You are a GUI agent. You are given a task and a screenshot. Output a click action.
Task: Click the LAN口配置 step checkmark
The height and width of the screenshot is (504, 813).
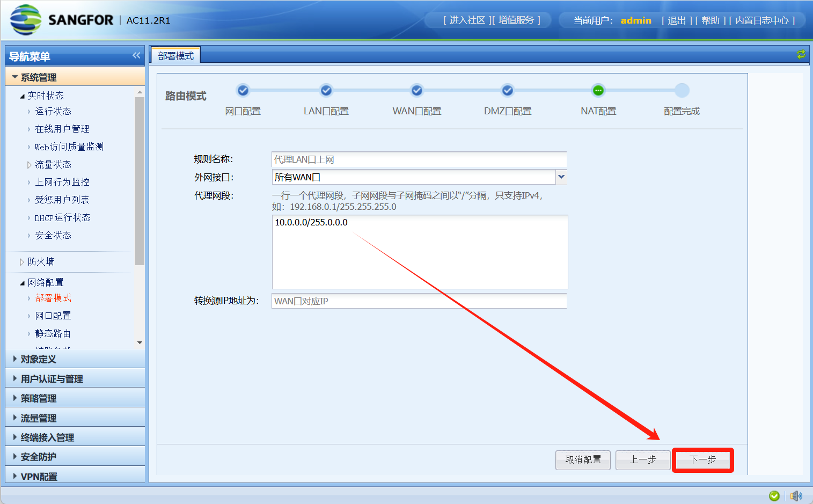pyautogui.click(x=326, y=90)
